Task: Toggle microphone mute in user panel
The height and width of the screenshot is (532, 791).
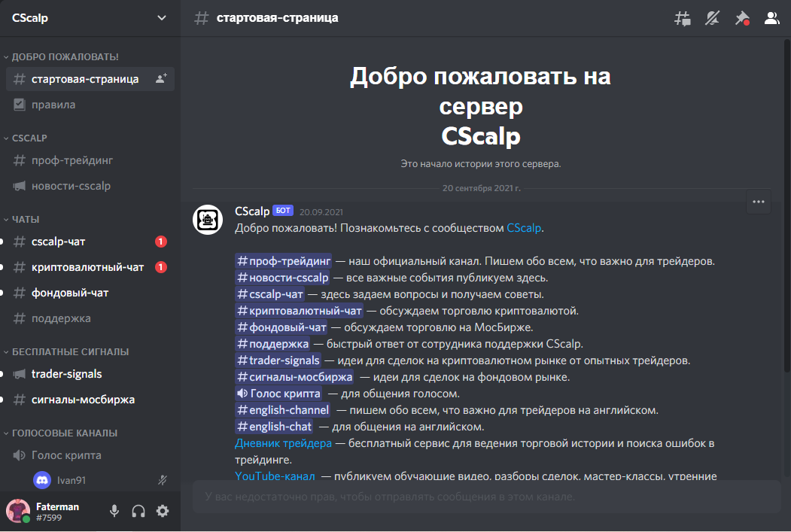Action: pos(114,511)
